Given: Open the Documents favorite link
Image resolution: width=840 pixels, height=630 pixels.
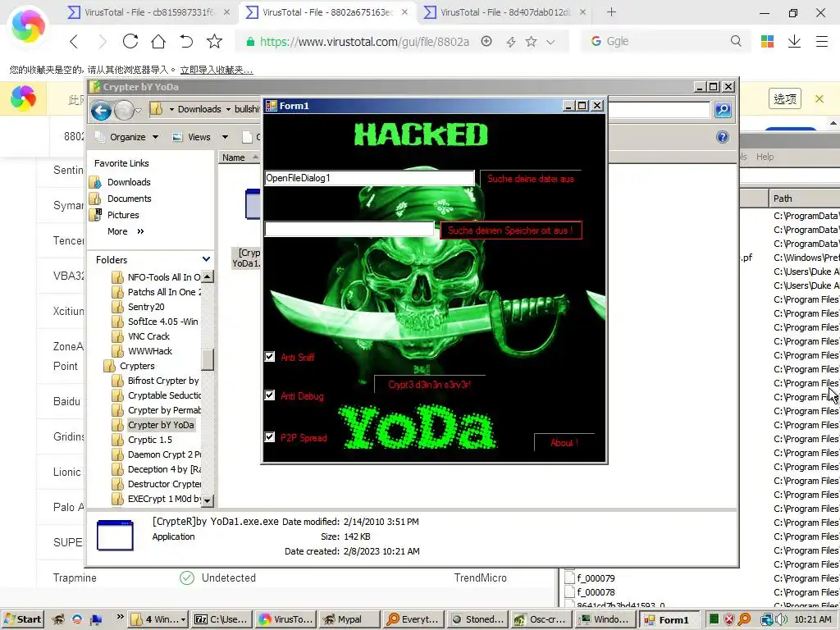Looking at the screenshot, I should 129,199.
